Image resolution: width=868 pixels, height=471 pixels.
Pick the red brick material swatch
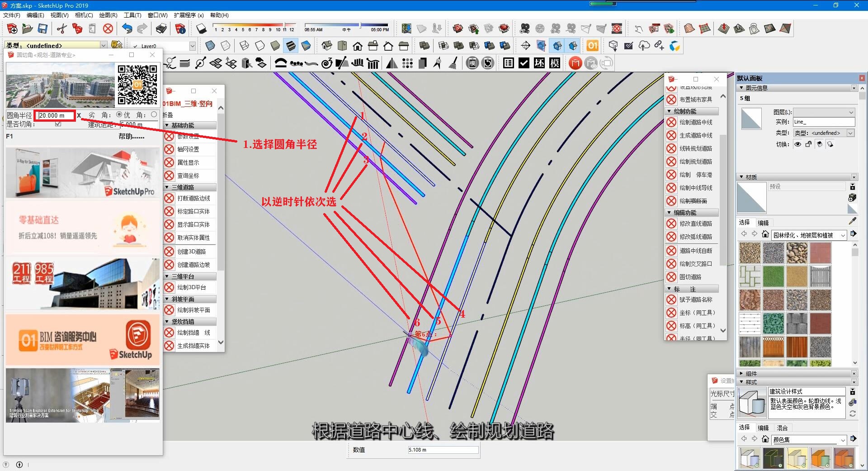820,252
